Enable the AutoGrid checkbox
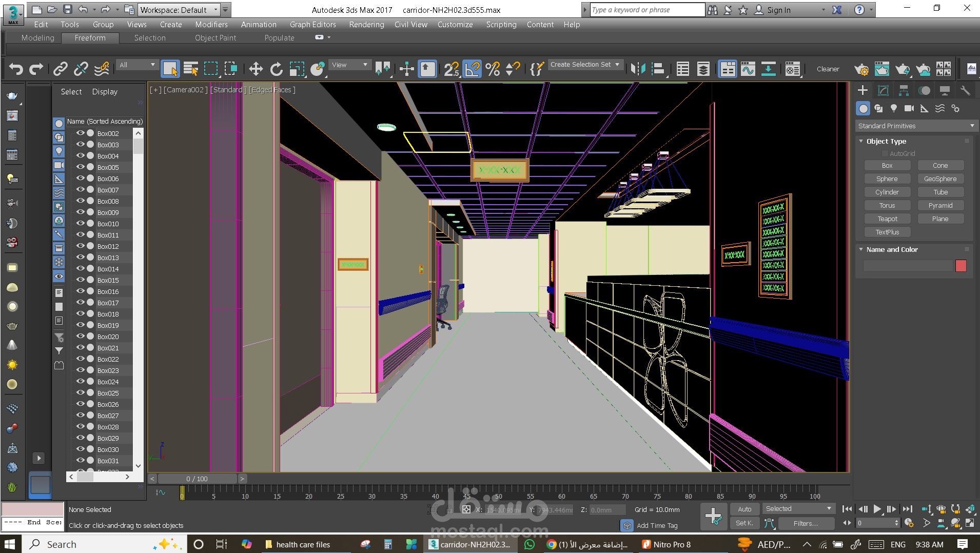 [x=885, y=153]
